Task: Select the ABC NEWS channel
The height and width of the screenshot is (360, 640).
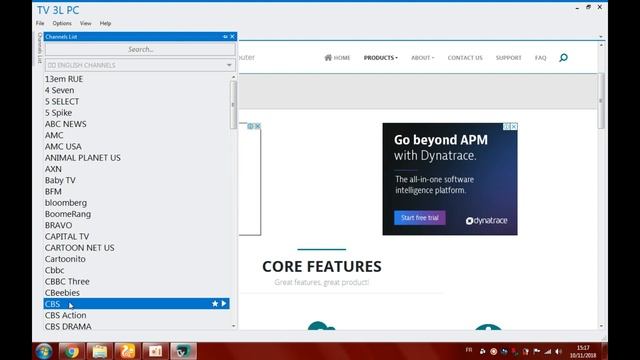Action: coord(136,124)
